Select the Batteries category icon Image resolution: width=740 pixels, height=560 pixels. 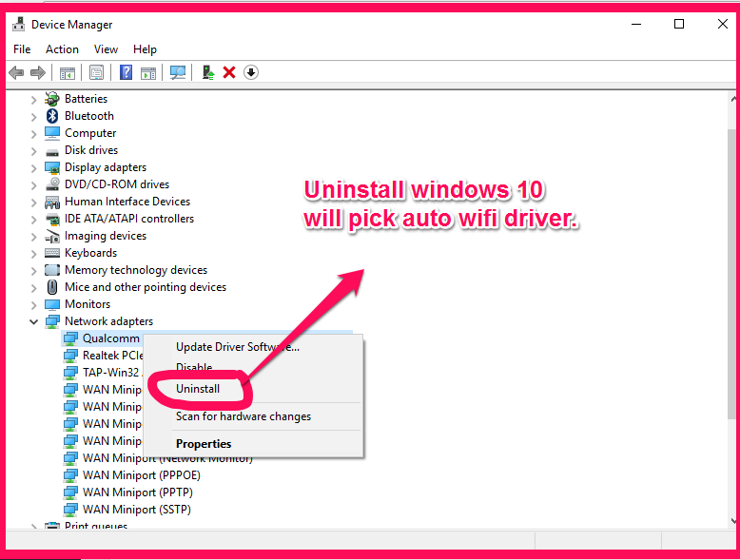[x=52, y=99]
